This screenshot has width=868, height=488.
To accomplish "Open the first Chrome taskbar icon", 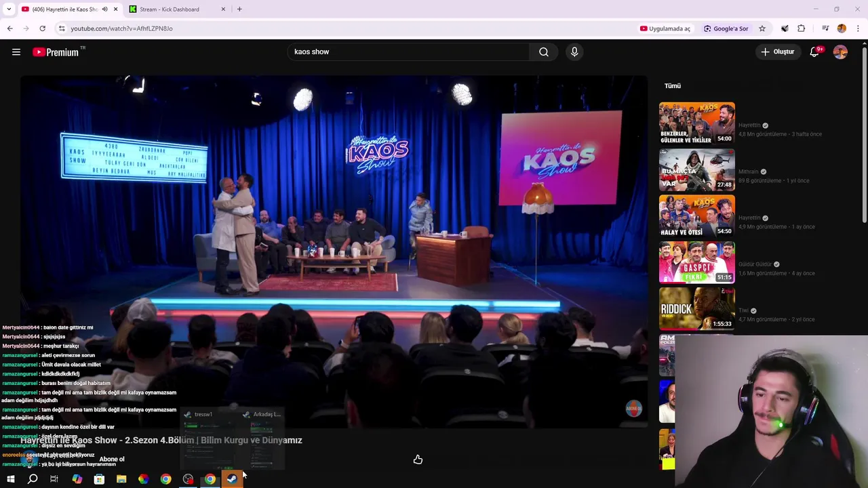I will (x=165, y=479).
